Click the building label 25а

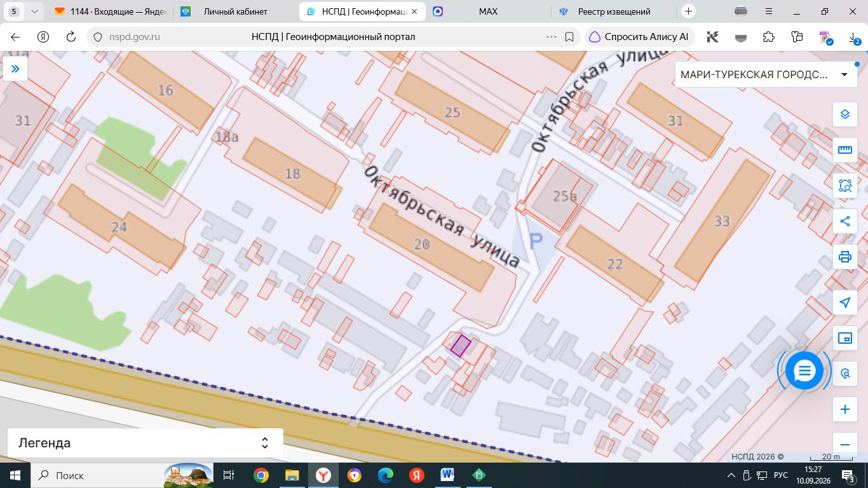click(x=565, y=196)
